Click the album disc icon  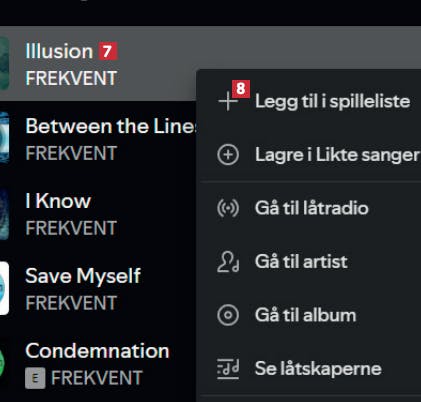[228, 315]
